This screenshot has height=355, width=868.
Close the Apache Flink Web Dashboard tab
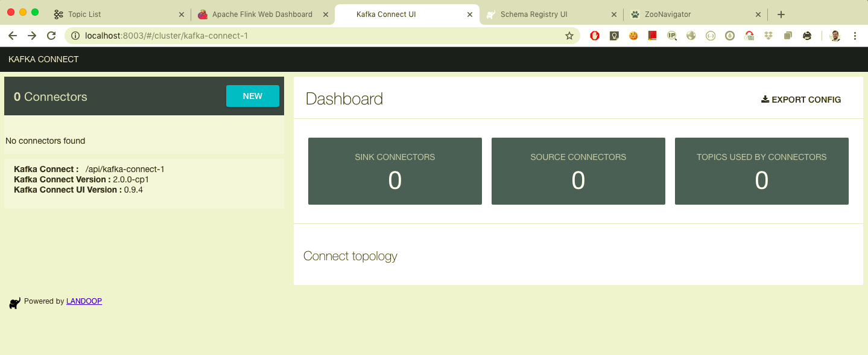pos(326,14)
